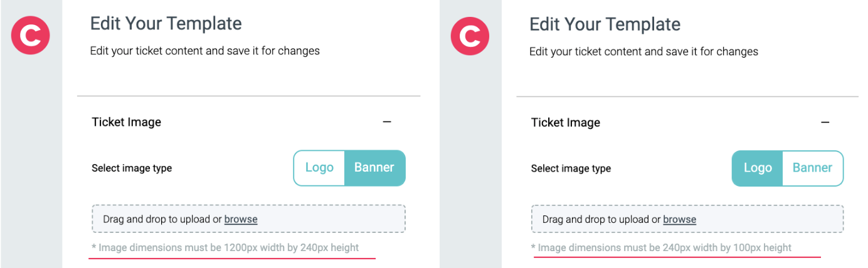Click the upload drop zone for the logo image
This screenshot has width=868, height=268.
[687, 219]
